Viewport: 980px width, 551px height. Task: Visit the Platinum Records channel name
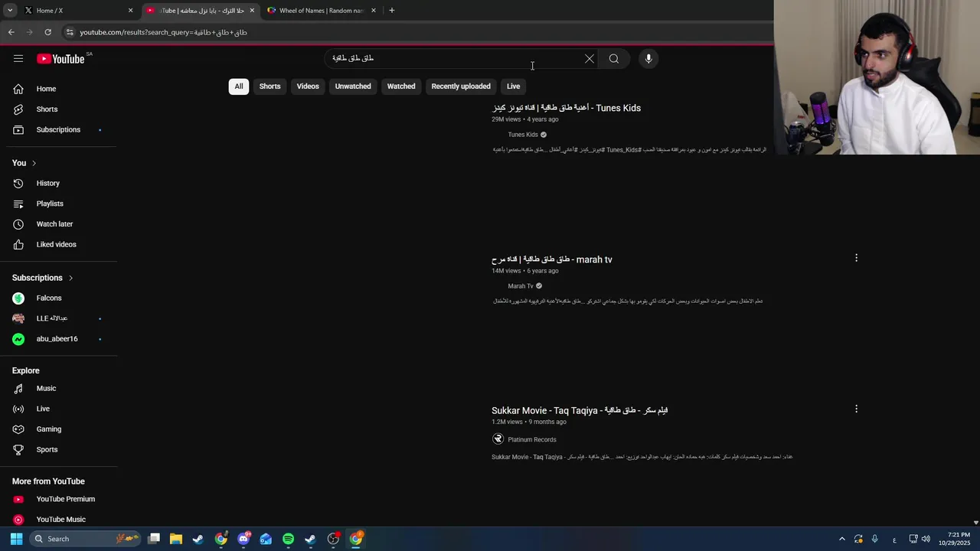pyautogui.click(x=532, y=440)
